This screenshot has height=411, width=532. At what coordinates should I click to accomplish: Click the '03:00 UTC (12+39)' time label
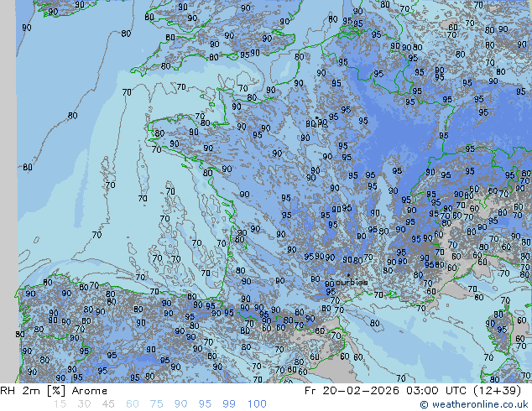(463, 391)
